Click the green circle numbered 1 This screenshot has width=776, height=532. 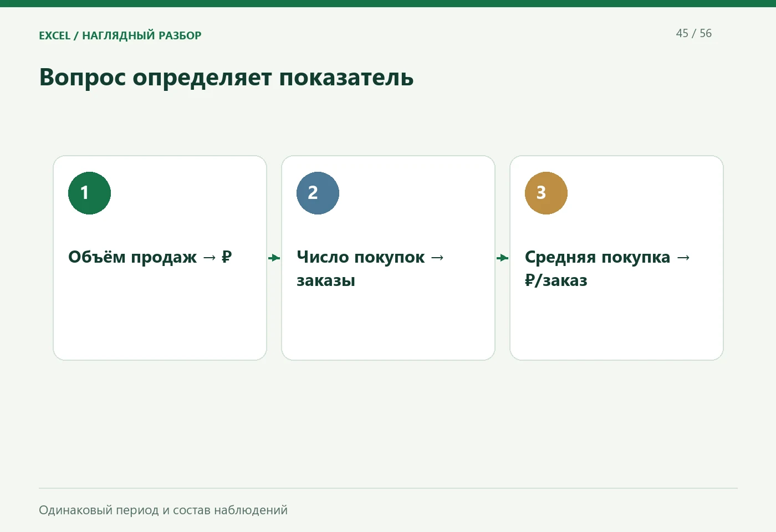(89, 193)
